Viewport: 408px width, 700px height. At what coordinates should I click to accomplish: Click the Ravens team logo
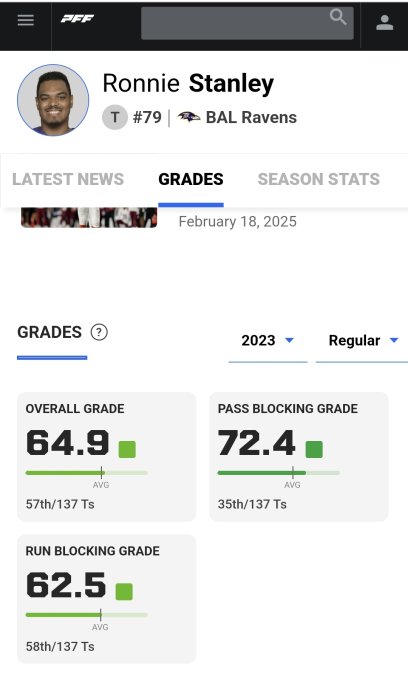point(189,117)
